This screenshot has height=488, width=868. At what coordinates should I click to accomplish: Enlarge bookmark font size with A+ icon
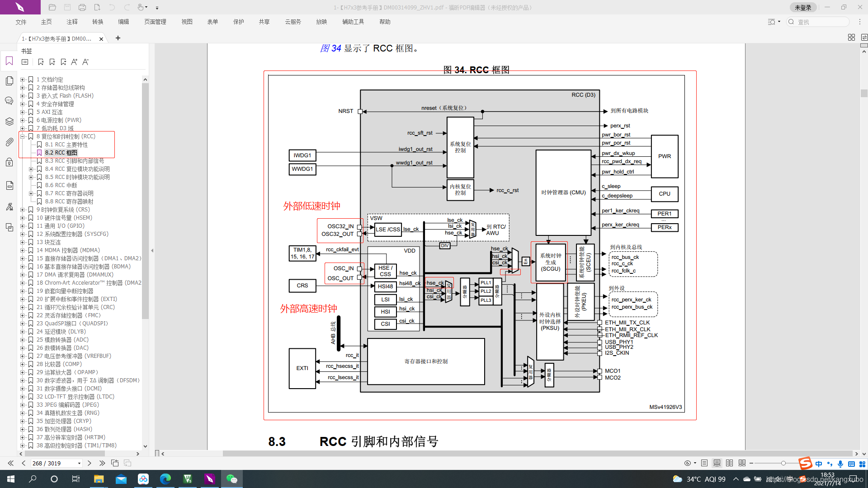click(74, 62)
